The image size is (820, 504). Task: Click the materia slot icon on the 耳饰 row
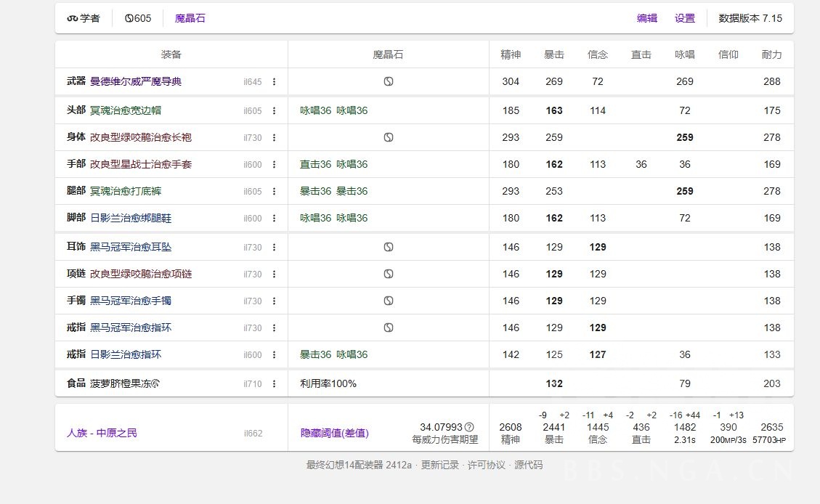coord(388,247)
